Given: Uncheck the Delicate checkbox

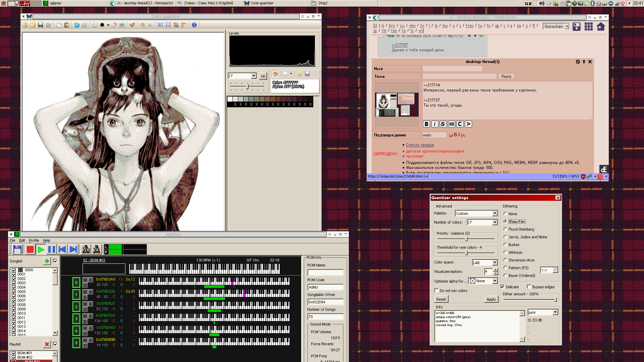Looking at the screenshot, I should coord(502,287).
